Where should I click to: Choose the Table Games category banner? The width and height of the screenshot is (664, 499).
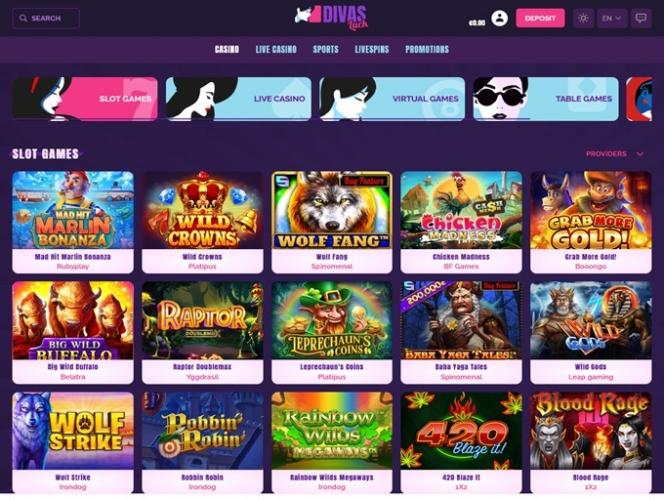tap(546, 99)
